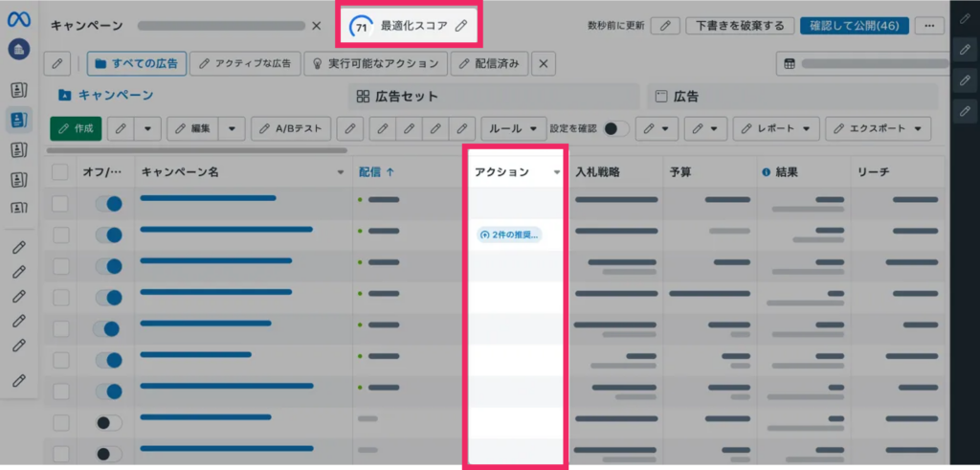Open the business account avatar icon

click(19, 49)
